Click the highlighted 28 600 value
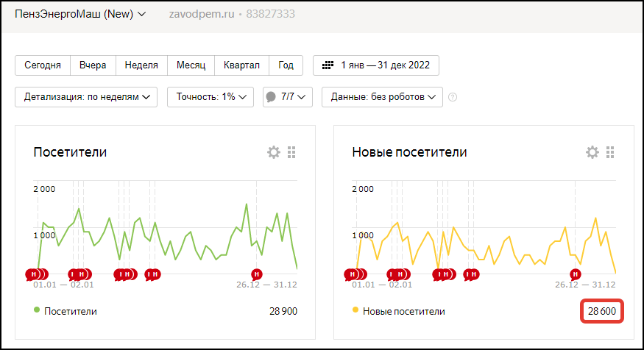Screen dimensions: 644x350 point(601,311)
